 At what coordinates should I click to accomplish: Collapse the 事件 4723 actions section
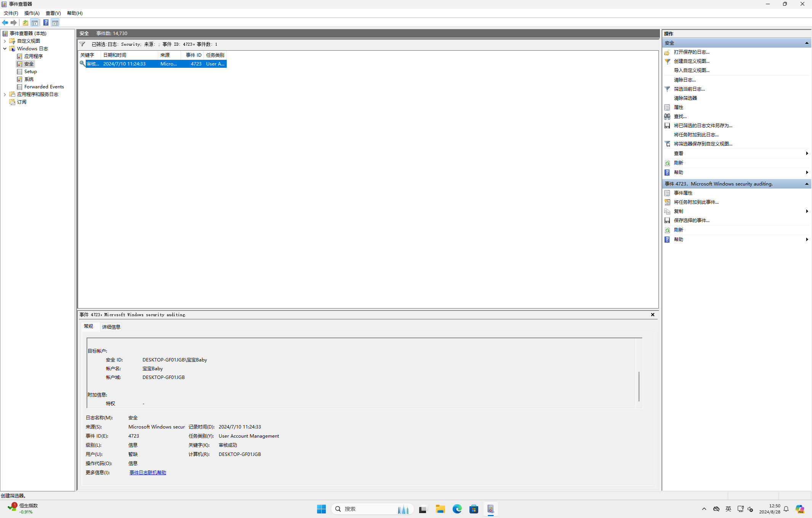pos(807,184)
